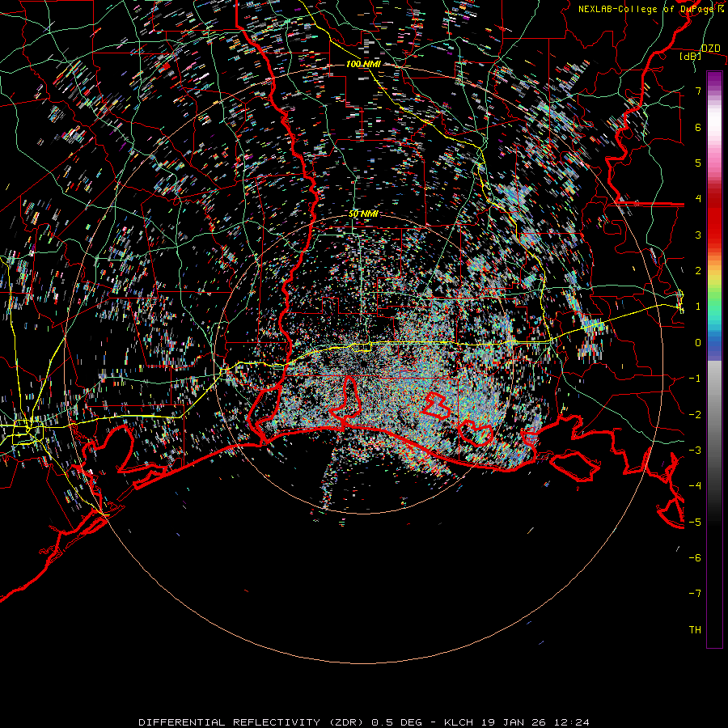Screen dimensions: 728x728
Task: Click the "0" value on the color scale
Action: coord(698,343)
